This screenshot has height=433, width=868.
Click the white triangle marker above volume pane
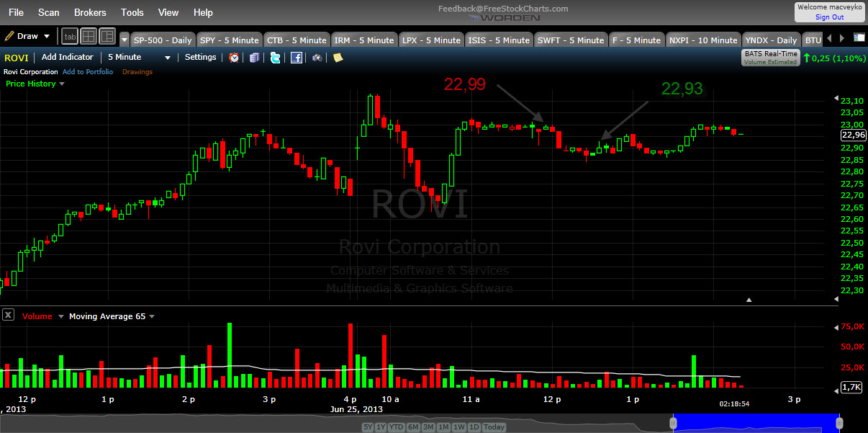(749, 299)
